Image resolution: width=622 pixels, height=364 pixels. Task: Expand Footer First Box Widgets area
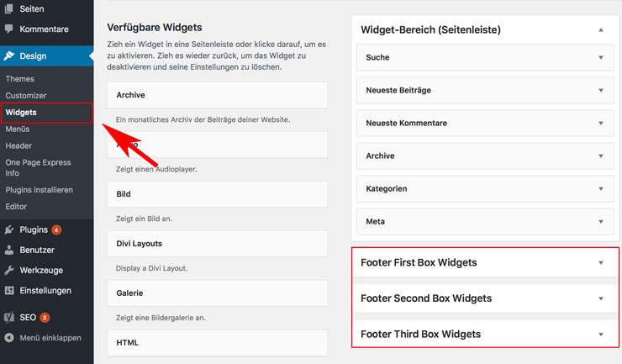tap(485, 262)
